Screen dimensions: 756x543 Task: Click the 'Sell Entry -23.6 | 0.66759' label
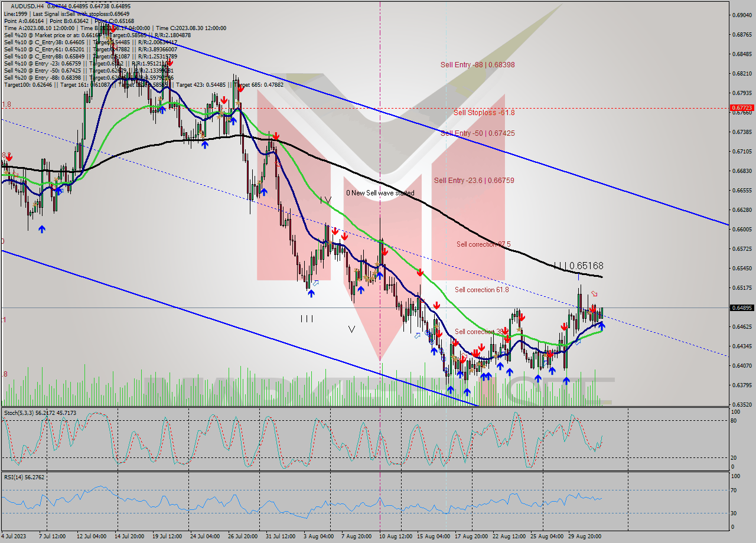(474, 181)
